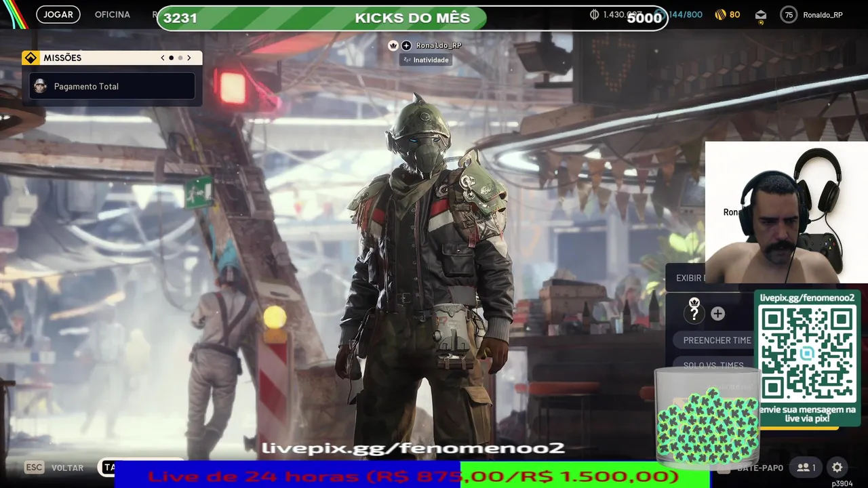The height and width of the screenshot is (488, 868).
Task: Click the livepix.gg/fenomenoo2 link above the QR code
Action: coord(807,298)
